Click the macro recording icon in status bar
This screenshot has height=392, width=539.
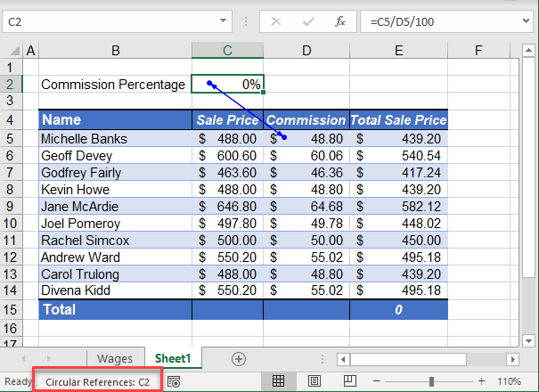click(175, 381)
